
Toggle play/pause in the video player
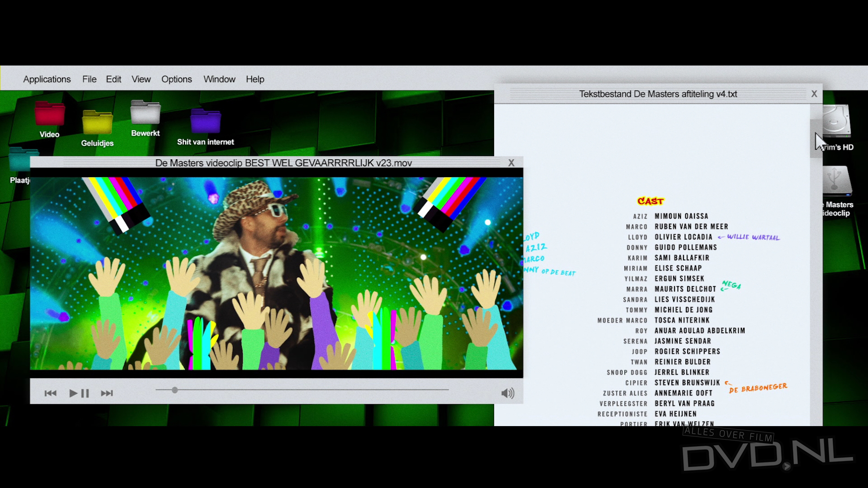coord(79,393)
